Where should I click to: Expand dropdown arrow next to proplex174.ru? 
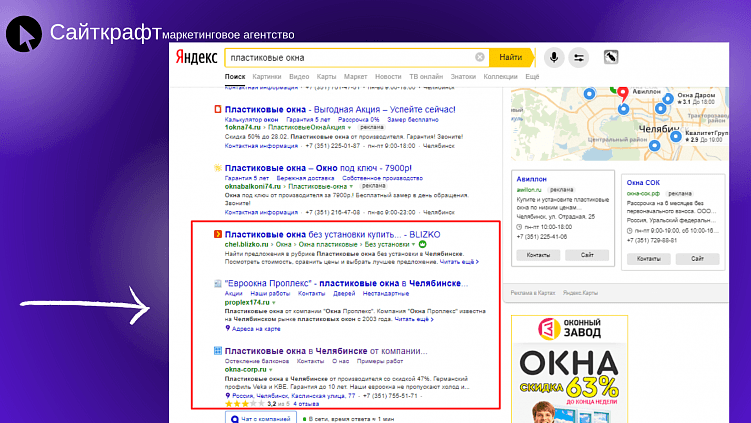pos(274,303)
